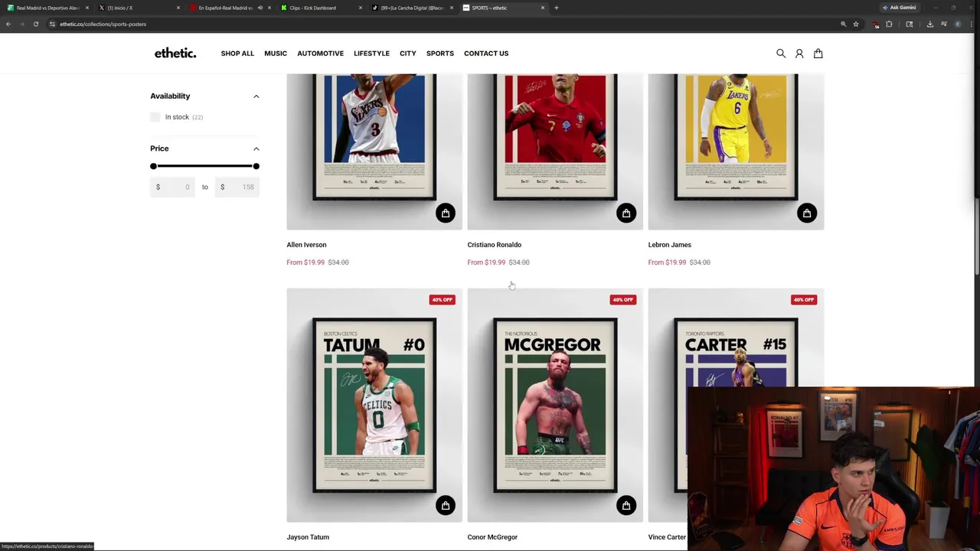Open the Vince Carter product title link
Viewport: 980px width, 551px height.
click(667, 537)
